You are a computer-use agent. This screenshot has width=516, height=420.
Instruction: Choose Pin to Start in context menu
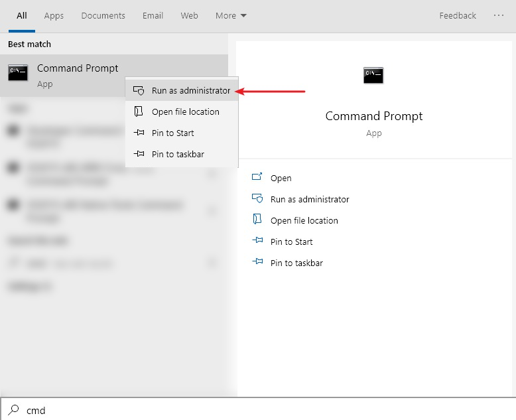pos(182,133)
